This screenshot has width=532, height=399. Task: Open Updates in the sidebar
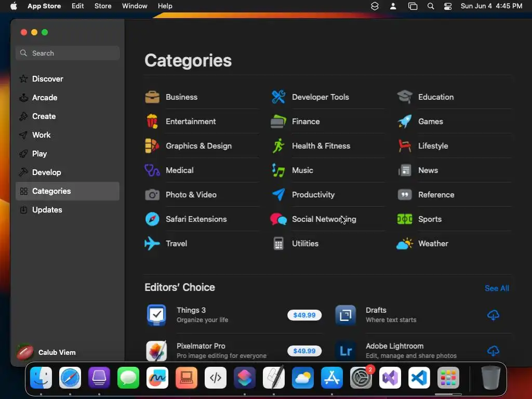coord(68,210)
